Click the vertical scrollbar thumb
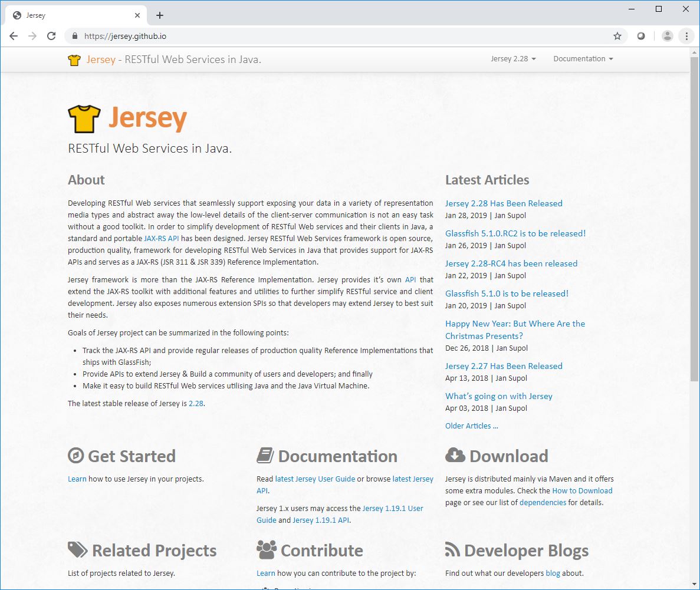700x590 pixels. [694, 219]
